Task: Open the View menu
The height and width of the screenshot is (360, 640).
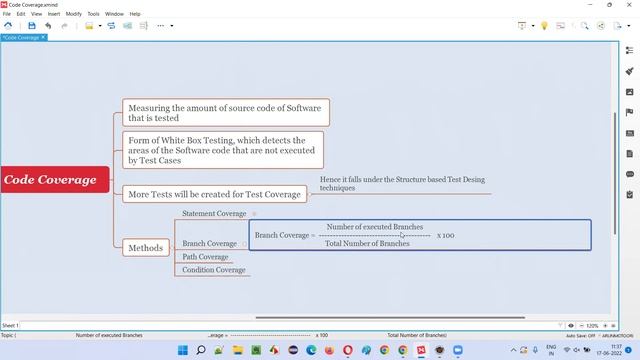Action: [36, 14]
